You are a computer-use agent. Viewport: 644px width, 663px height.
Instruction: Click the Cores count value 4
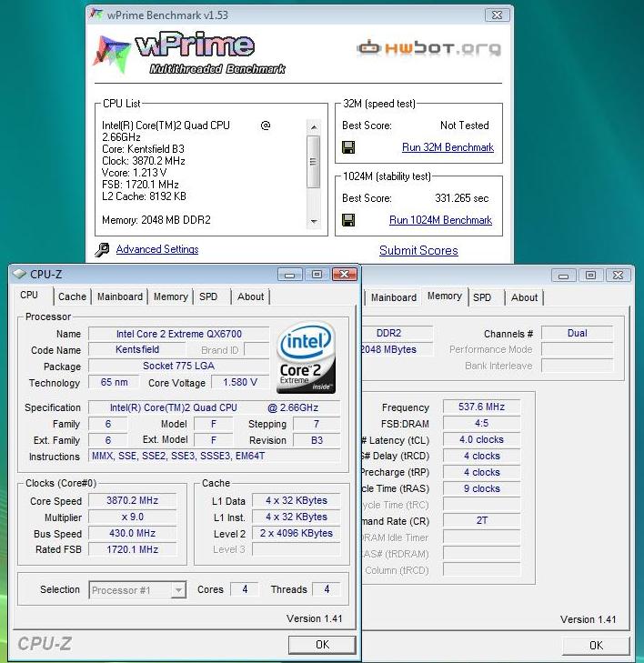[x=245, y=589]
